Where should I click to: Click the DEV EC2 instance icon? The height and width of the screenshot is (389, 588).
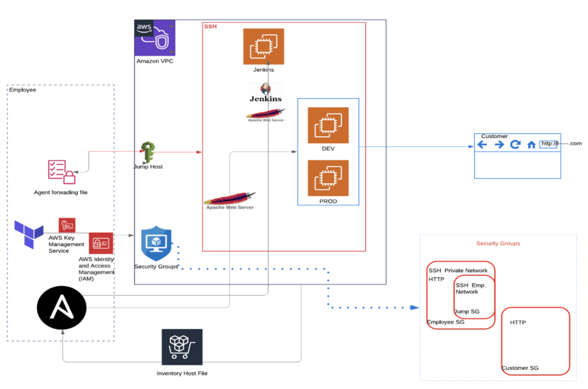(x=328, y=125)
